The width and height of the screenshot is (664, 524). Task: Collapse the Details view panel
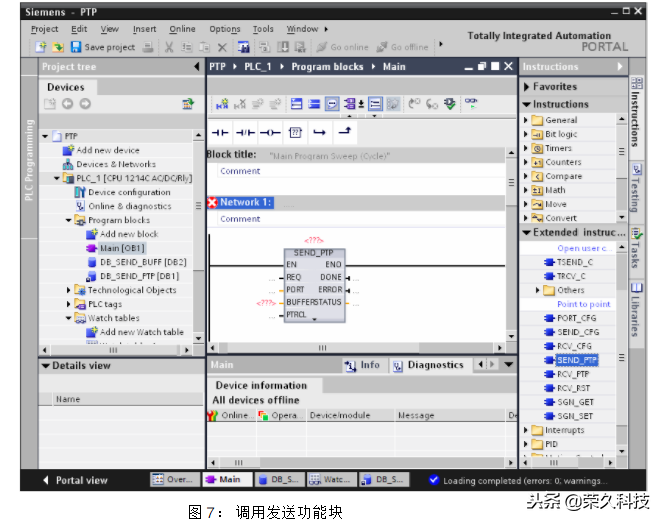(45, 366)
